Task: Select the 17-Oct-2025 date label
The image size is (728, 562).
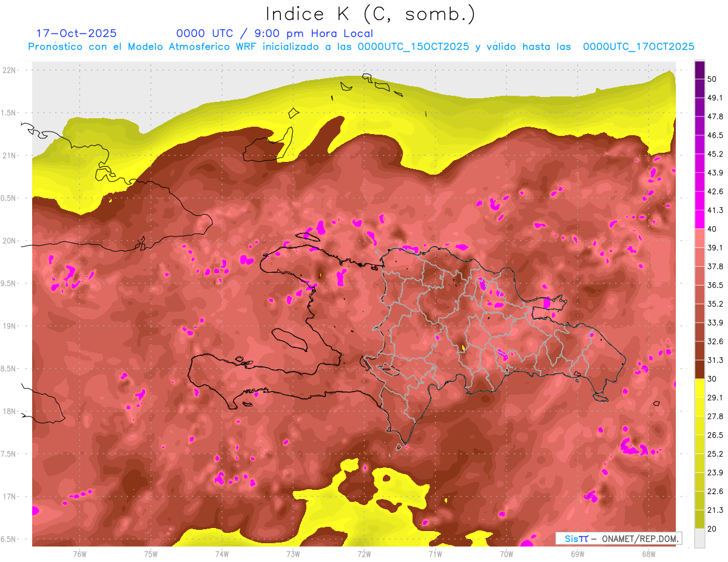Action: click(76, 33)
